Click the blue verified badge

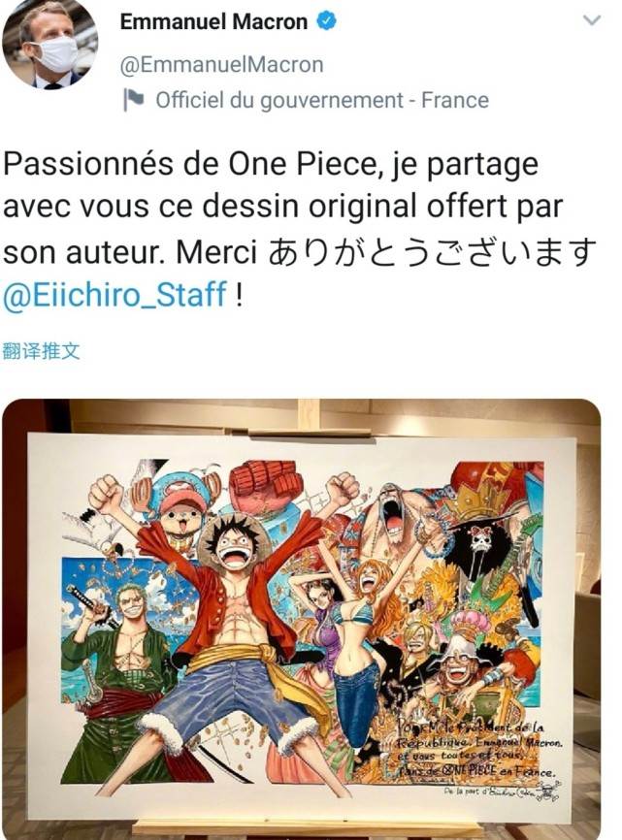pyautogui.click(x=327, y=21)
